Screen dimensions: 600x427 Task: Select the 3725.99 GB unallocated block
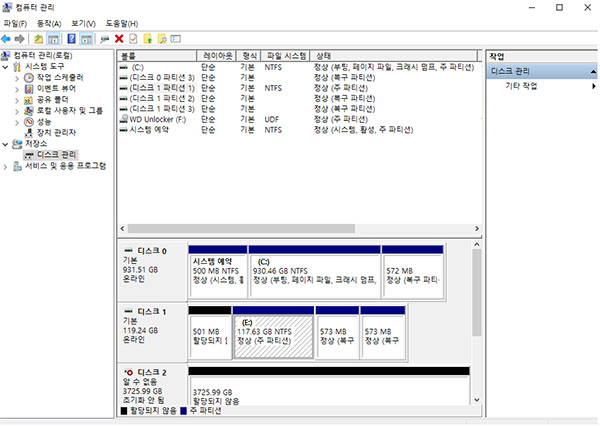pyautogui.click(x=329, y=386)
